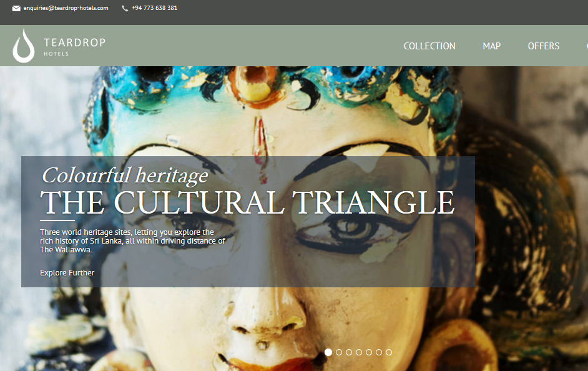Image resolution: width=588 pixels, height=371 pixels.
Task: Select the seventh slideshow dot indicator
Action: click(x=389, y=352)
